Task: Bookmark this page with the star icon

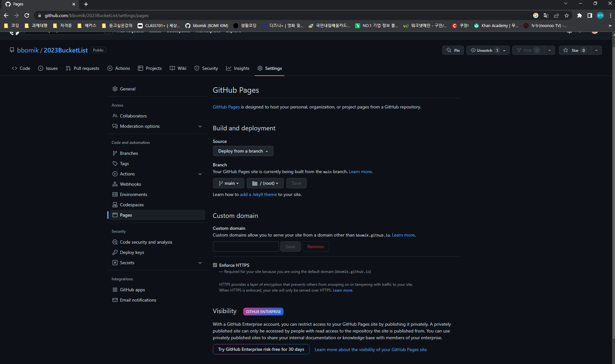Action: tap(567, 15)
